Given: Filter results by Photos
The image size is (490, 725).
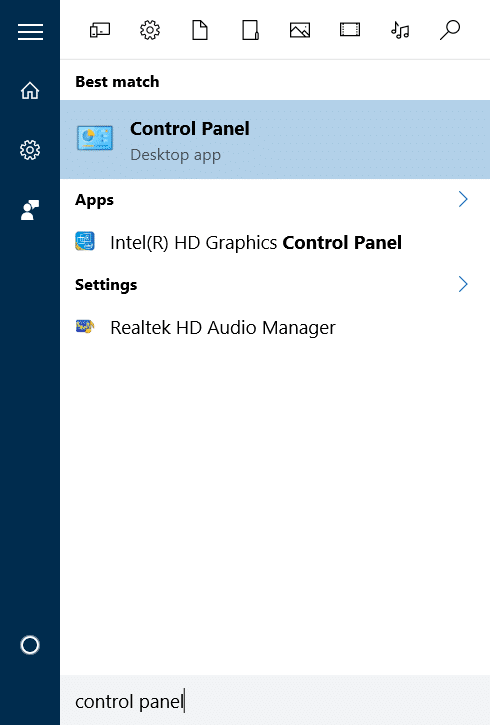Looking at the screenshot, I should click(300, 31).
